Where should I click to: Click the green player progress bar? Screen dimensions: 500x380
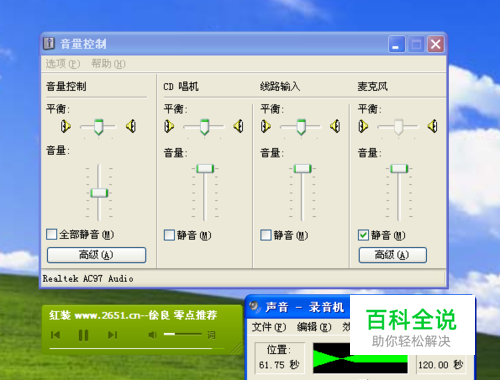coord(137,349)
